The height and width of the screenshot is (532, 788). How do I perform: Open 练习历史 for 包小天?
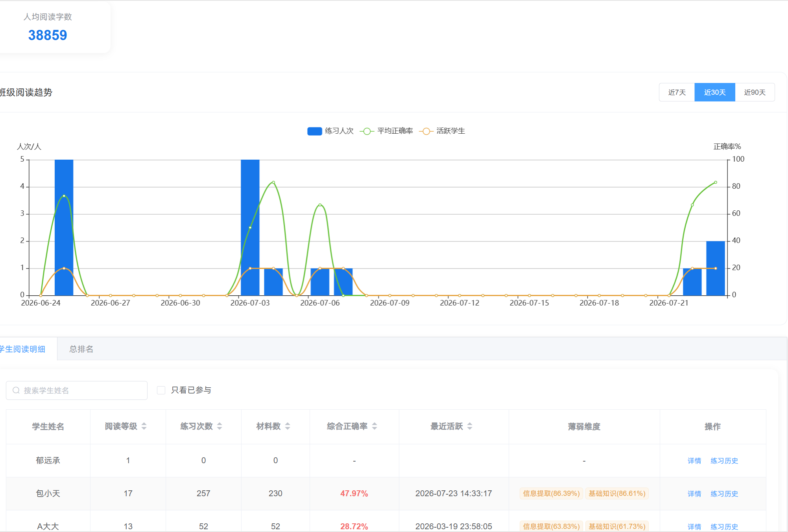724,494
